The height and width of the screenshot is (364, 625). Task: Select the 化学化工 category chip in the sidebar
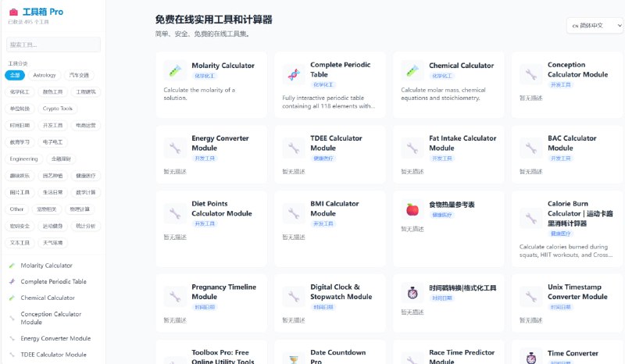point(20,91)
